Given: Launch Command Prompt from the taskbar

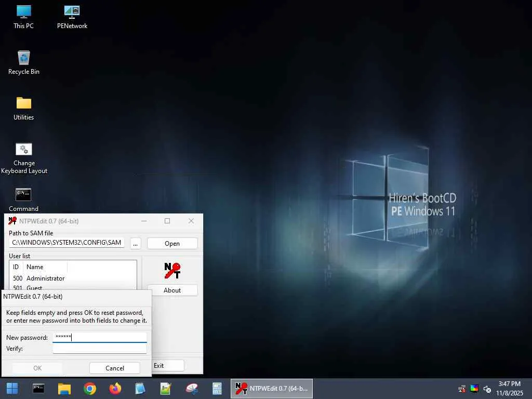Looking at the screenshot, I should click(38, 389).
